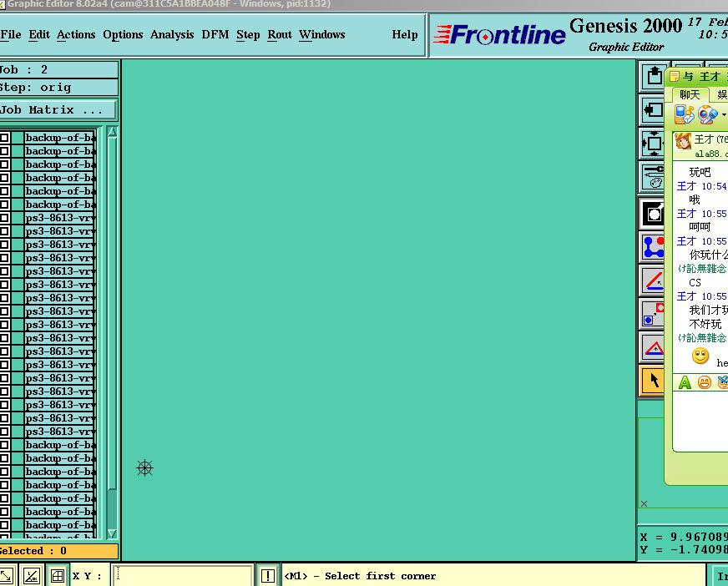Click the green A font icon in chat

point(685,383)
